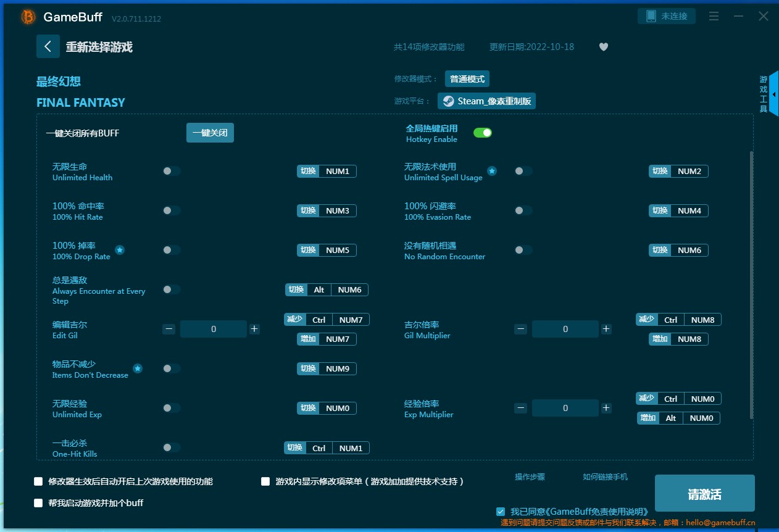Click the one-key close all buffs button
The width and height of the screenshot is (779, 532).
[x=210, y=133]
